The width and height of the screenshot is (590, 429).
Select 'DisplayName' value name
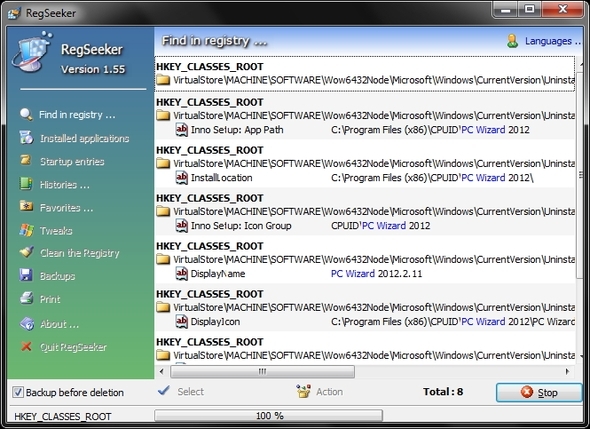point(218,274)
